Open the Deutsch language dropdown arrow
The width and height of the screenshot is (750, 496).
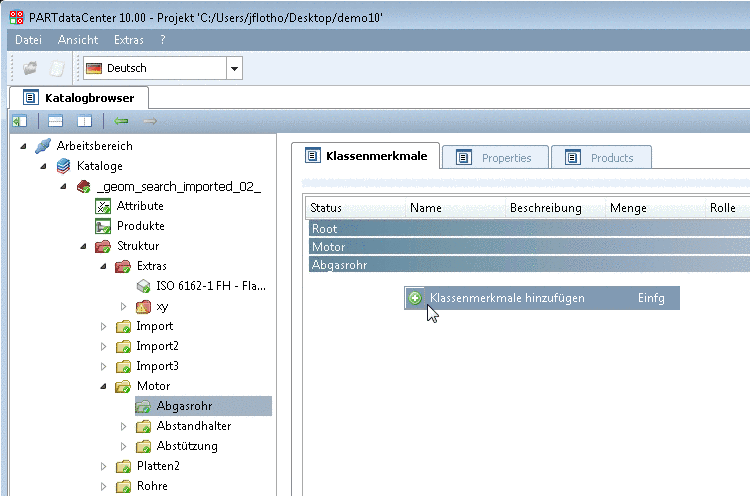[234, 68]
